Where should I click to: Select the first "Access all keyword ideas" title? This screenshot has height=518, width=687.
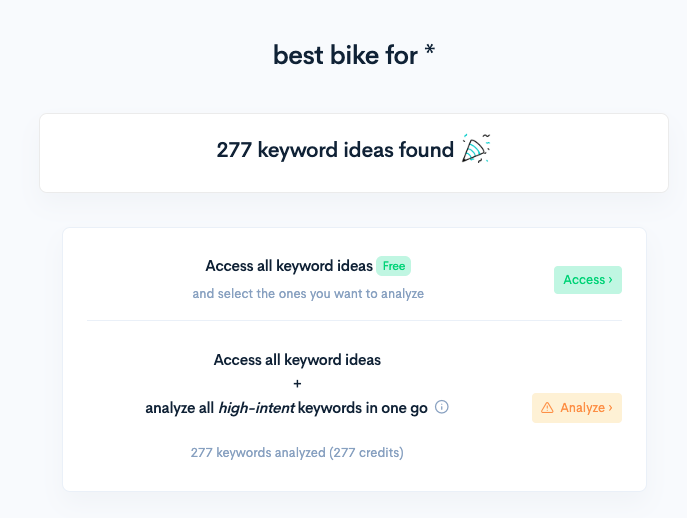289,266
